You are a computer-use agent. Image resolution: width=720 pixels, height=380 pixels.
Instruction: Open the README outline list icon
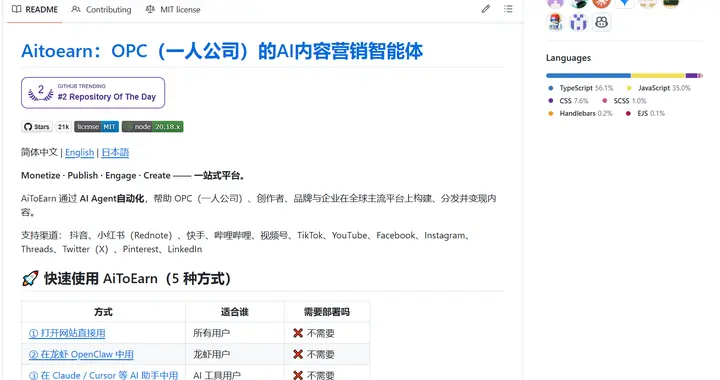pyautogui.click(x=508, y=9)
